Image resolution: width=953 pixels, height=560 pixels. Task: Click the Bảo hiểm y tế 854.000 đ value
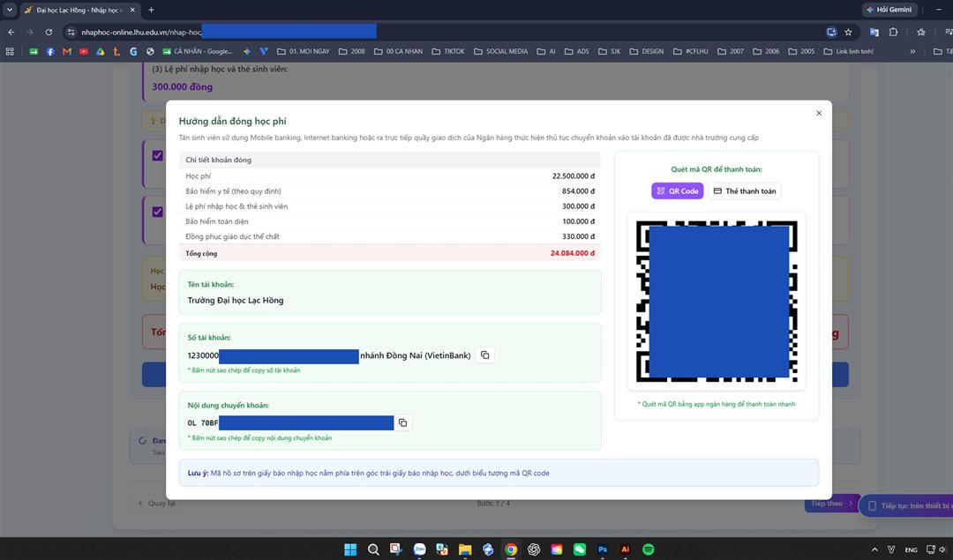coord(578,191)
